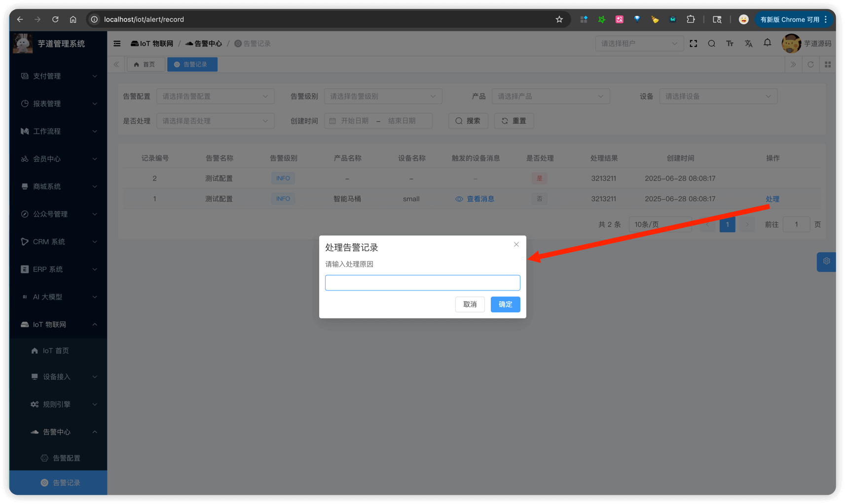Screen dimensions: 845x504
Task: Close the 处理告警记录 dialog
Action: 516,245
